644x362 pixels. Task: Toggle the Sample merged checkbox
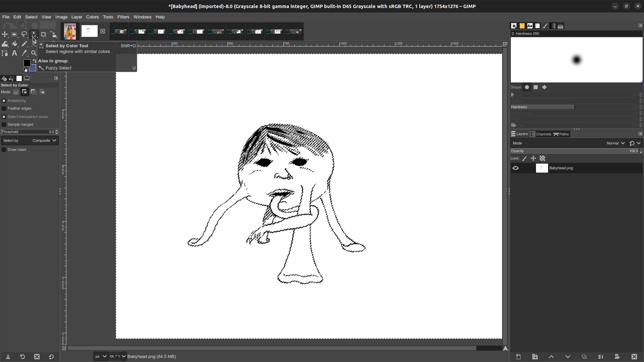click(4, 125)
